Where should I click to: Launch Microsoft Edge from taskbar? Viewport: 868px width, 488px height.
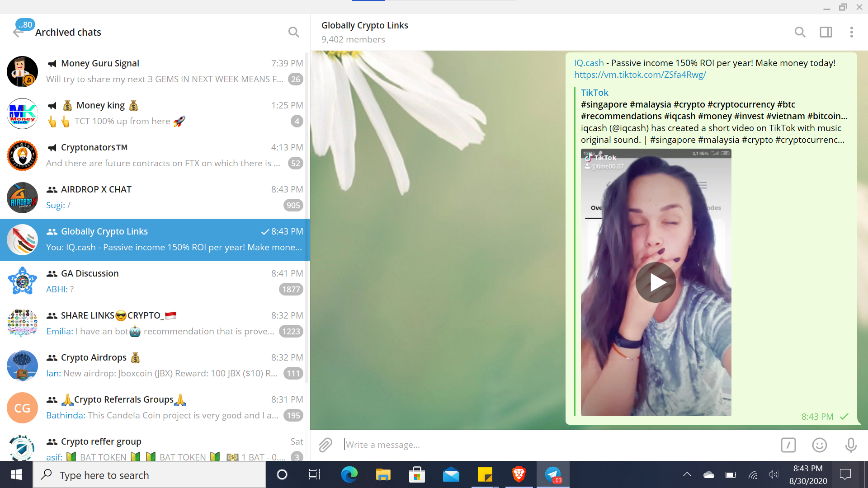[x=349, y=474]
